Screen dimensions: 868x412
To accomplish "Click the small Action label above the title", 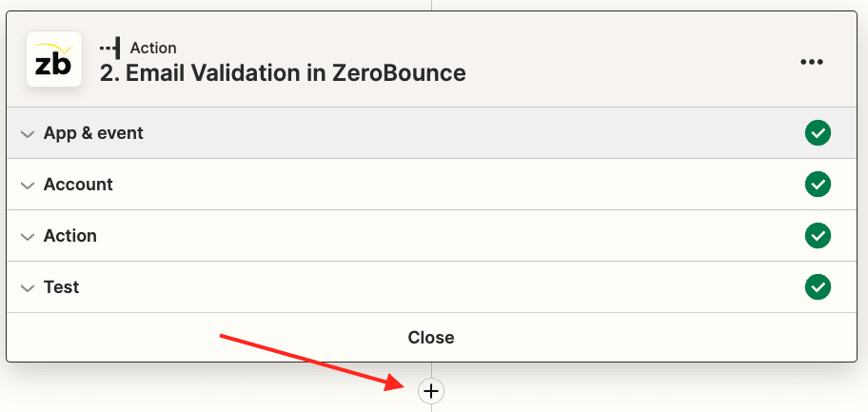I will point(153,48).
